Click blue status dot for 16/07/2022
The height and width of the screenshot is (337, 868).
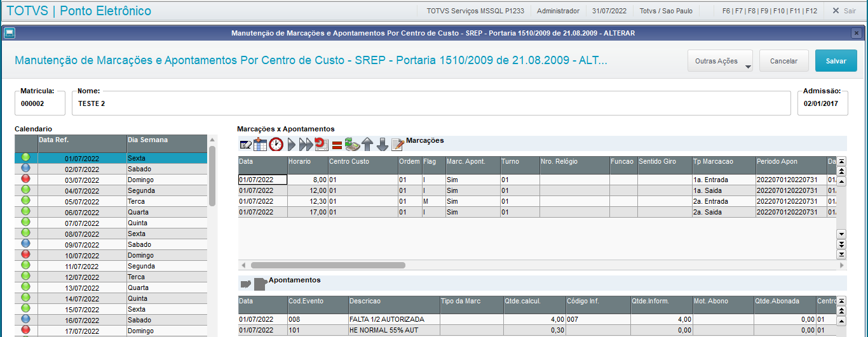[26, 320]
